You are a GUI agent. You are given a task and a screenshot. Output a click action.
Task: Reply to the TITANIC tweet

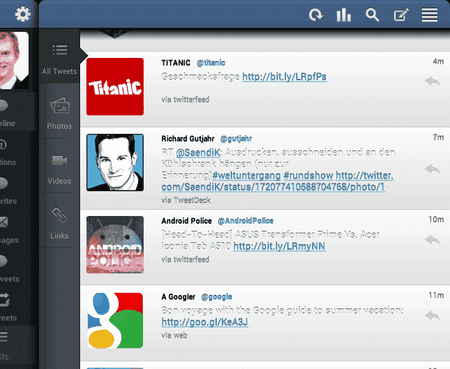(x=432, y=81)
